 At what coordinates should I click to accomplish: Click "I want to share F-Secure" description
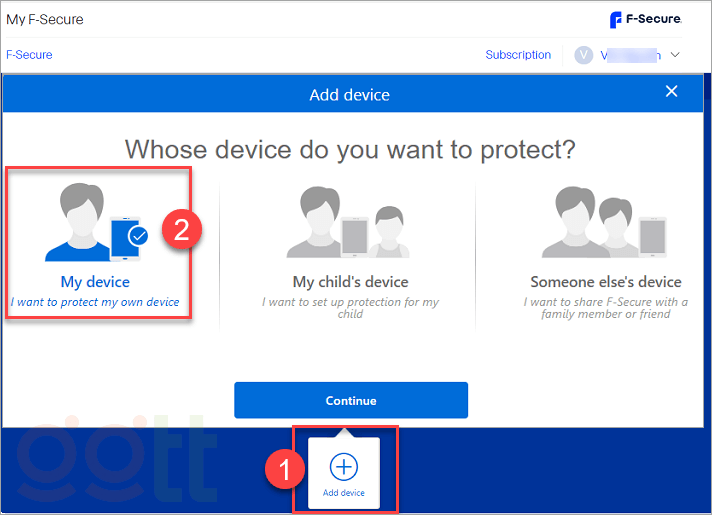click(x=605, y=307)
